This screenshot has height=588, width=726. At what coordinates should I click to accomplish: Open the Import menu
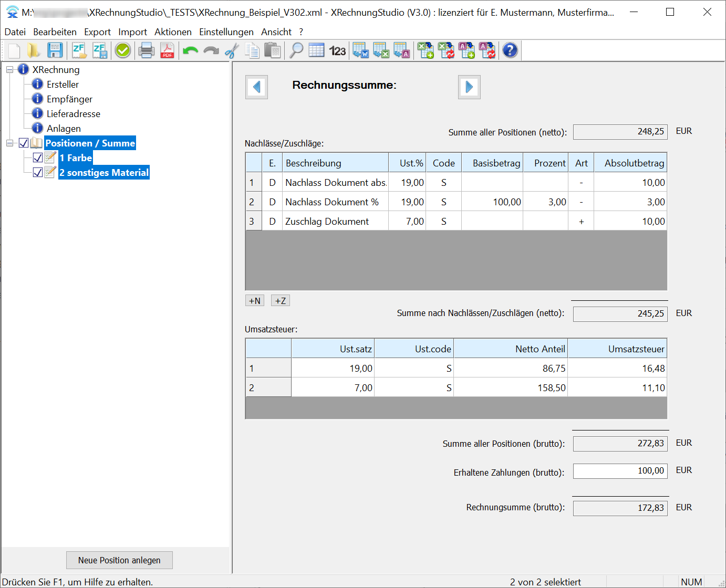(132, 32)
